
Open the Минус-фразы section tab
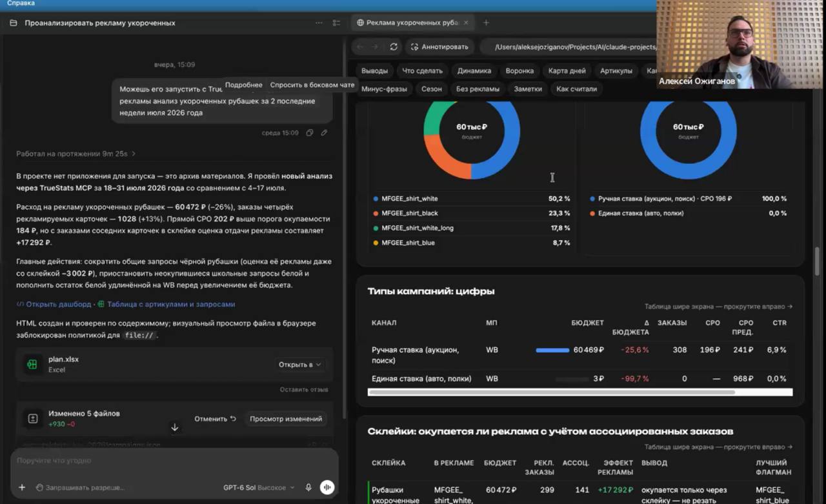(x=385, y=89)
